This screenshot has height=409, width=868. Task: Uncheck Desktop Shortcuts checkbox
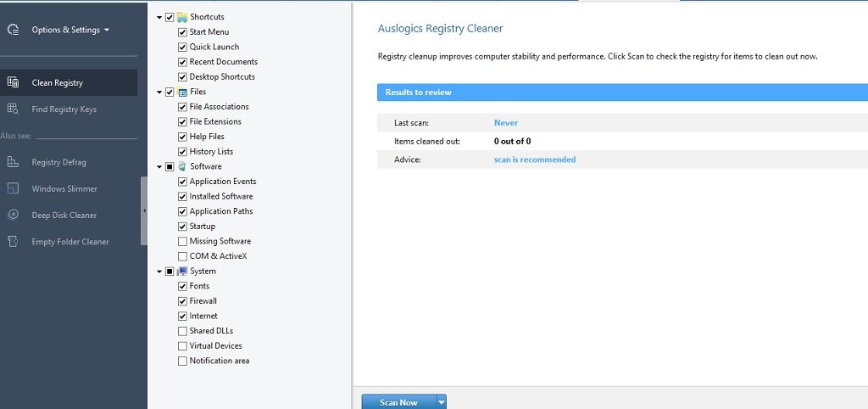[x=182, y=77]
